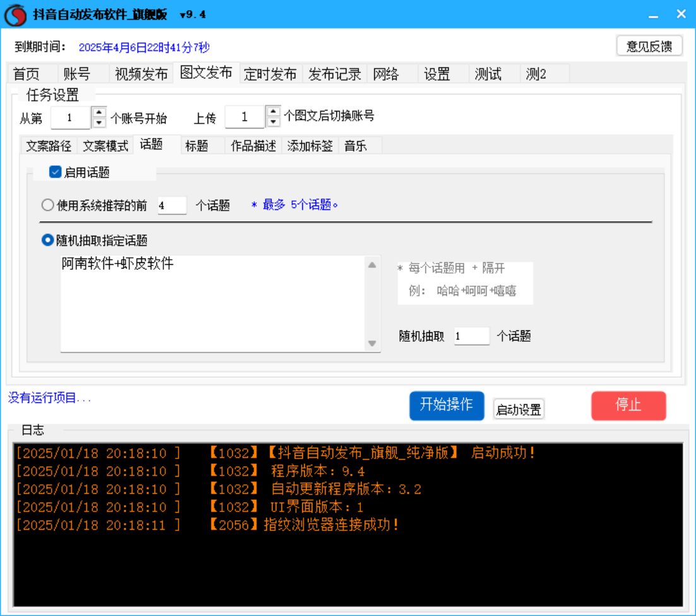The height and width of the screenshot is (616, 696).
Task: Click the 意见反馈 button
Action: pyautogui.click(x=649, y=46)
